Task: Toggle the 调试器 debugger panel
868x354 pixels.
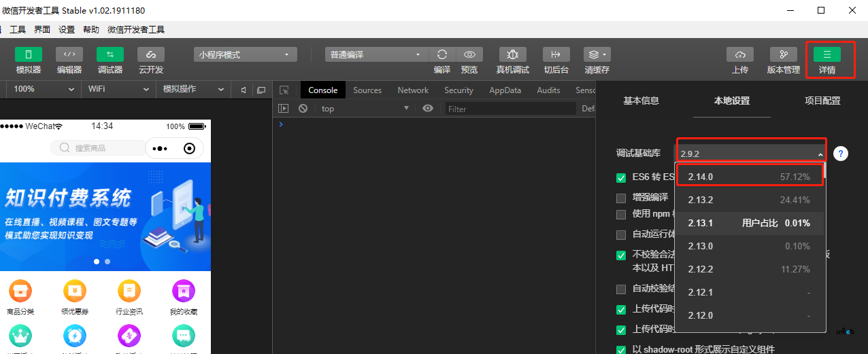Action: (110, 54)
